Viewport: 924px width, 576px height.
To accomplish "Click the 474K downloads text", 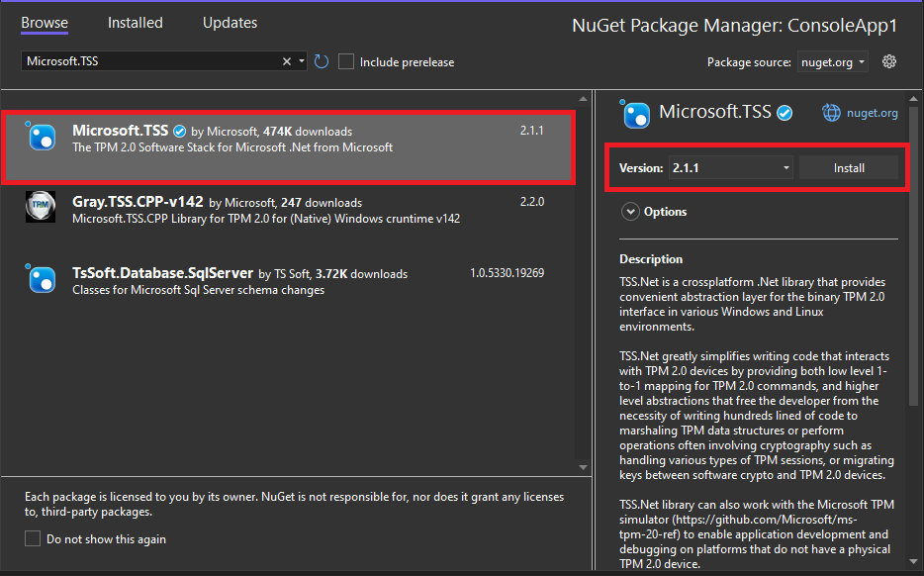I will pos(308,132).
